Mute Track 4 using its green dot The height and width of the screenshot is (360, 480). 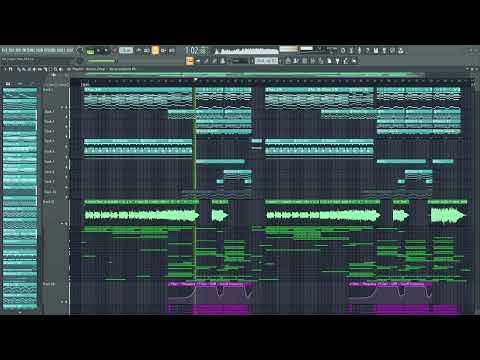66,137
